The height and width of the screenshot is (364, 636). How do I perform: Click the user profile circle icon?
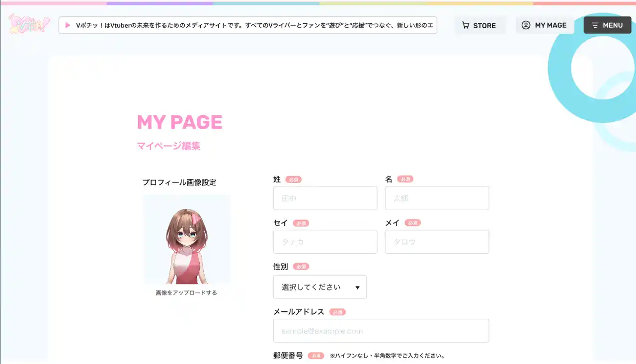(x=526, y=25)
